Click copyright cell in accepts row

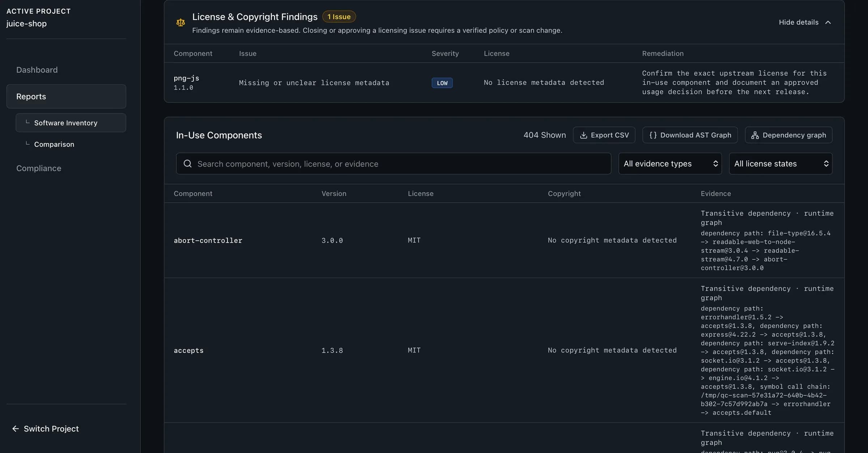pos(612,350)
